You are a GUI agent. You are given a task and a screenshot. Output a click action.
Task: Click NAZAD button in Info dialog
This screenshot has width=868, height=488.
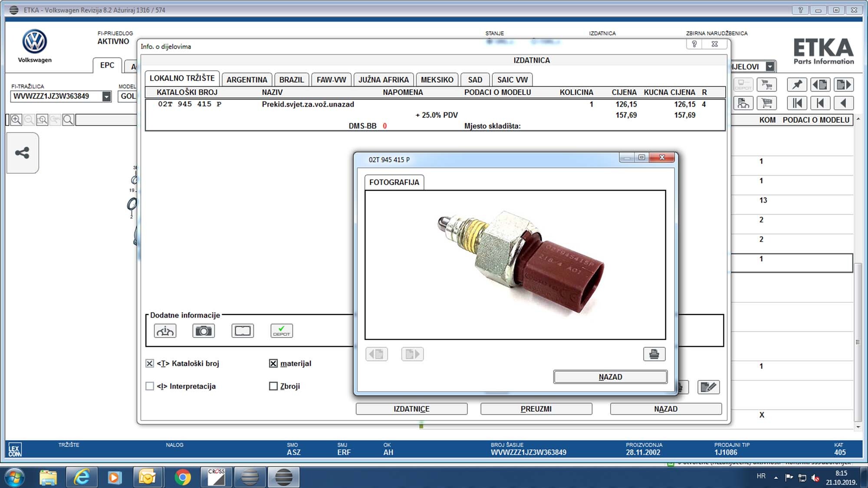point(666,409)
